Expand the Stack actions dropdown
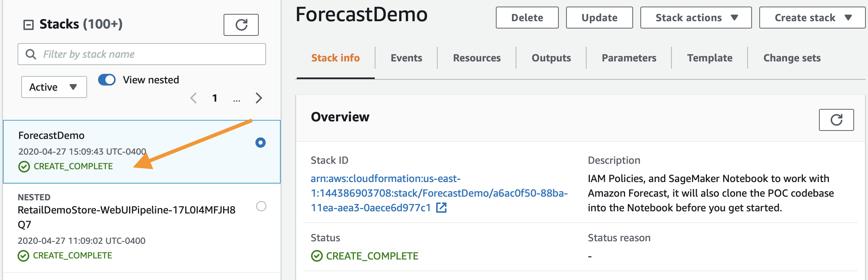Screen dimensions: 868x280 point(696,18)
